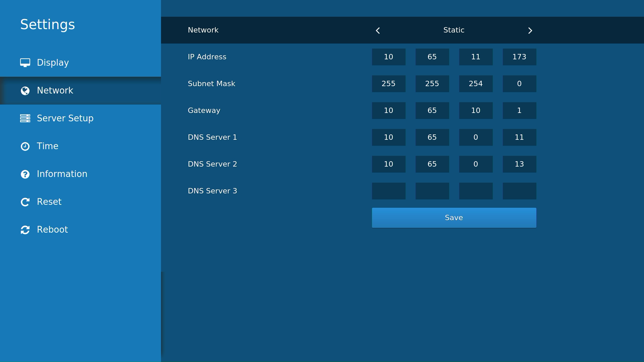Click the first IP Address octet field showing 10
The height and width of the screenshot is (362, 644).
tap(388, 57)
